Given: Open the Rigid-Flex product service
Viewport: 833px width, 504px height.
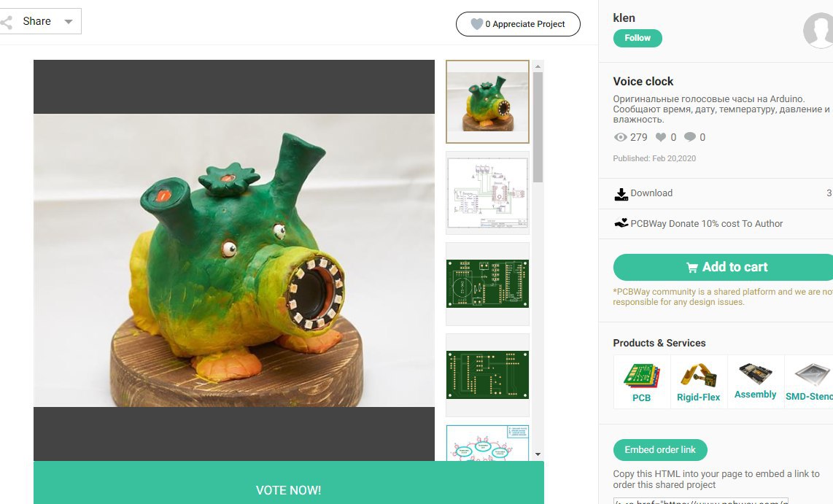Looking at the screenshot, I should tap(699, 382).
